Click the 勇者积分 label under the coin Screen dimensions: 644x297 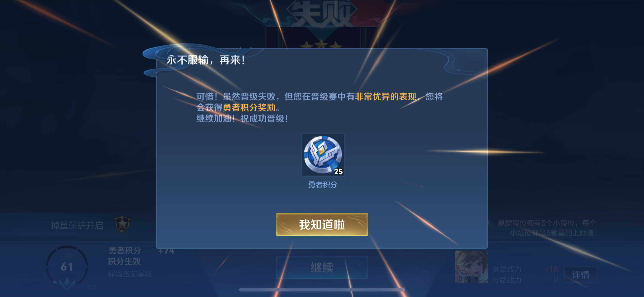(x=323, y=184)
